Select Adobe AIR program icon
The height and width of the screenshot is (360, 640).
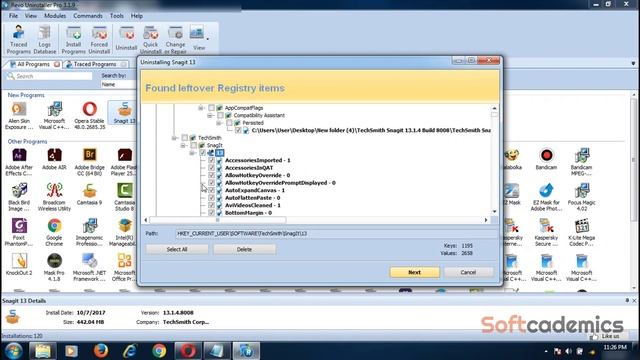(x=54, y=159)
